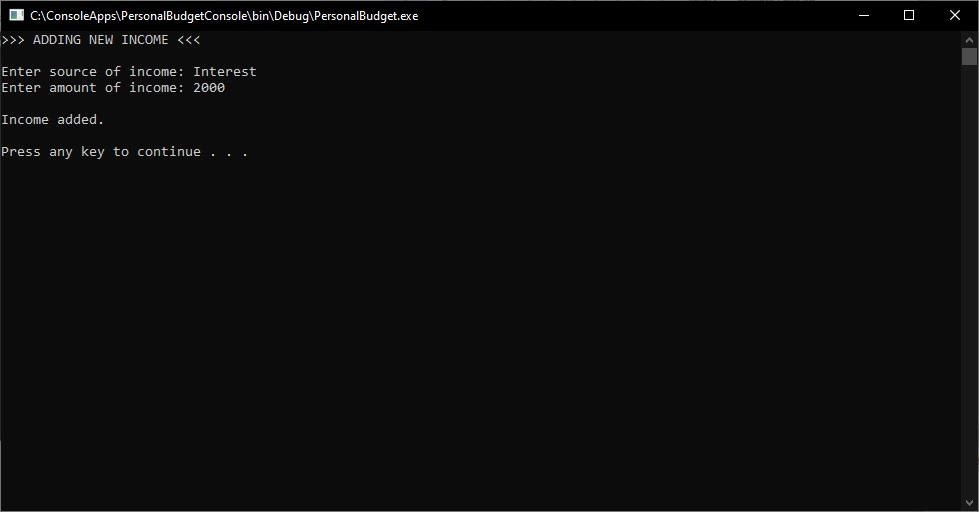Click the "Income added." confirmation message
The height and width of the screenshot is (512, 979).
tap(53, 120)
